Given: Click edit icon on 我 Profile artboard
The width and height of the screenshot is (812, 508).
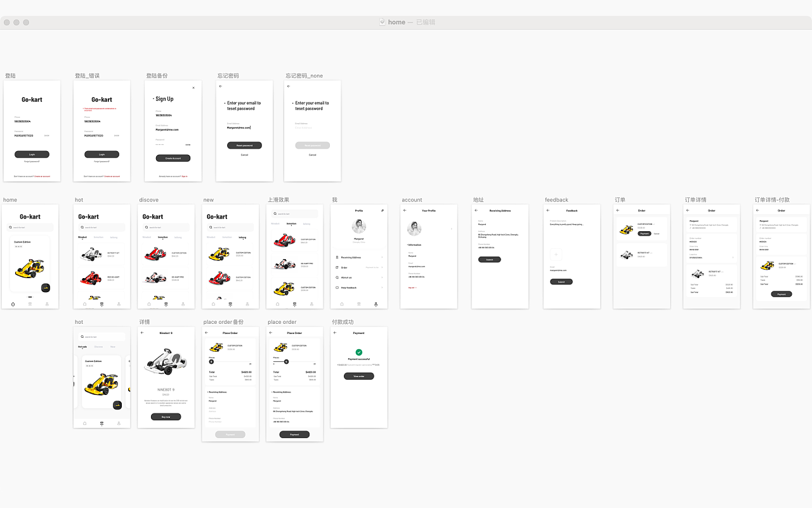Looking at the screenshot, I should (382, 210).
